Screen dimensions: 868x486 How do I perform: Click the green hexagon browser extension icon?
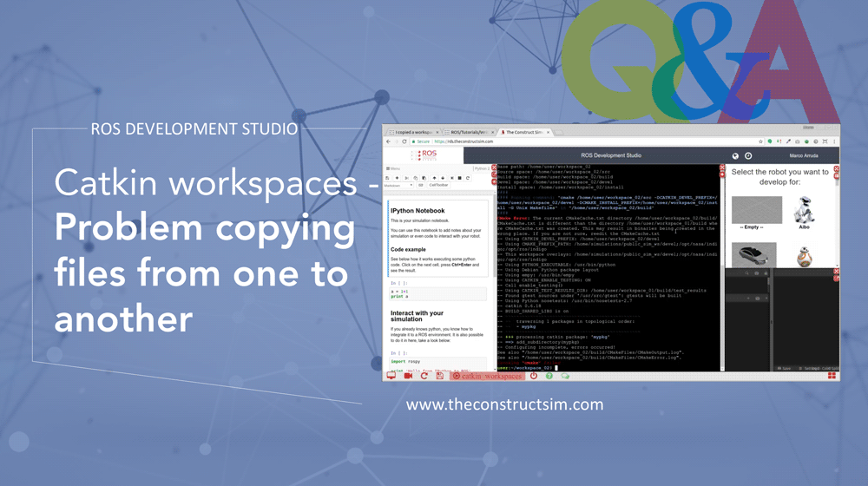(769, 141)
